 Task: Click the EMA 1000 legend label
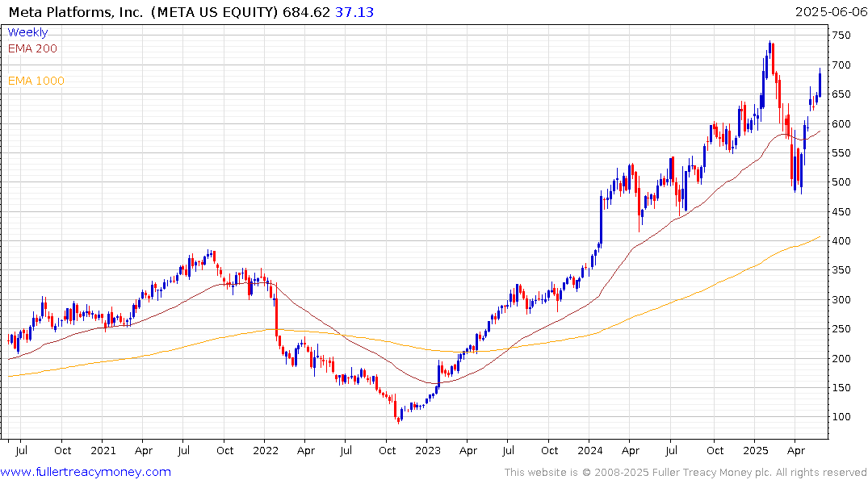click(36, 81)
